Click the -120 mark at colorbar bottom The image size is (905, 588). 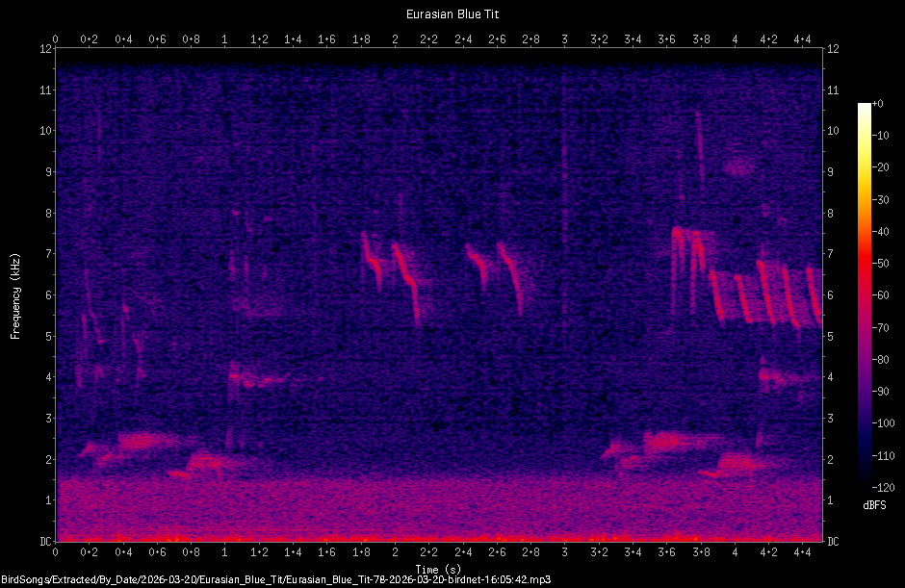coord(883,488)
